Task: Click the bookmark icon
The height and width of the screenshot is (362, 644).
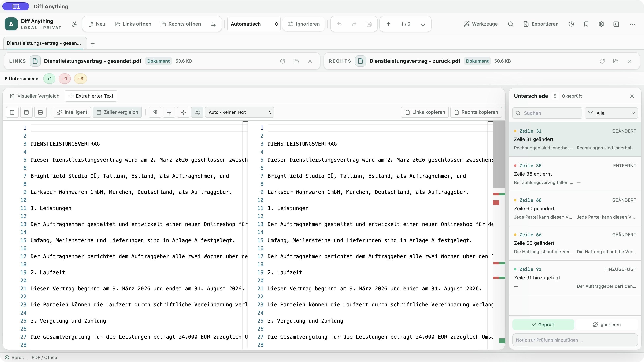Action: tap(586, 24)
